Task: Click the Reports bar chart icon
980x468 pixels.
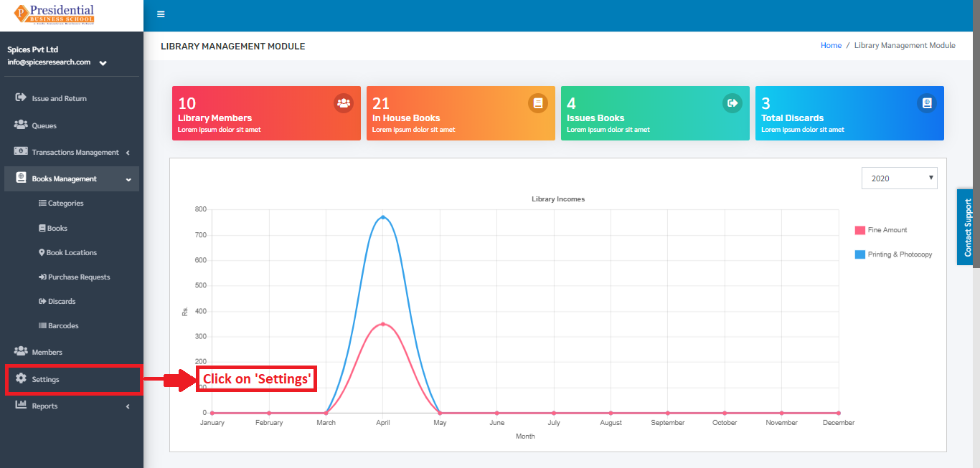Action: (x=21, y=405)
